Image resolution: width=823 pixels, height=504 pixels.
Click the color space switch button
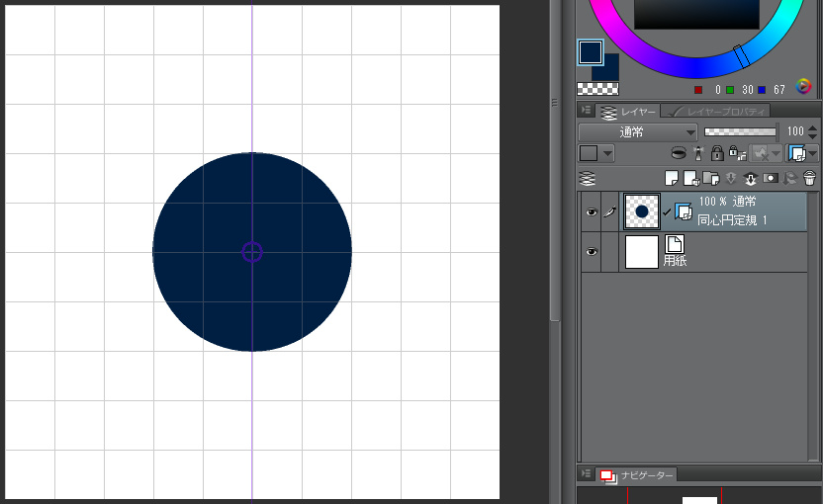coord(804,87)
